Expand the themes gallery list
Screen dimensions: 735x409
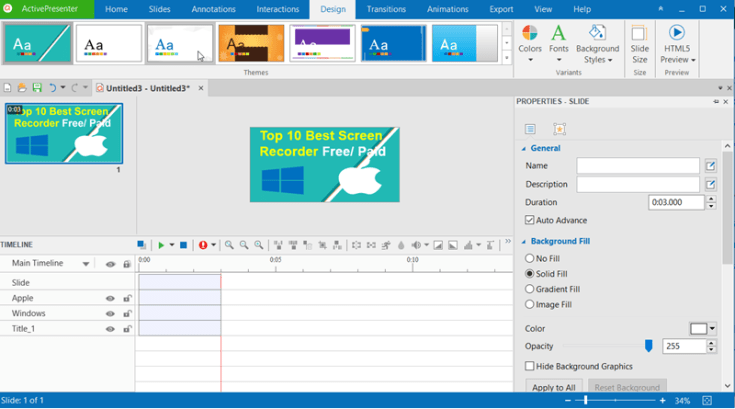click(507, 58)
